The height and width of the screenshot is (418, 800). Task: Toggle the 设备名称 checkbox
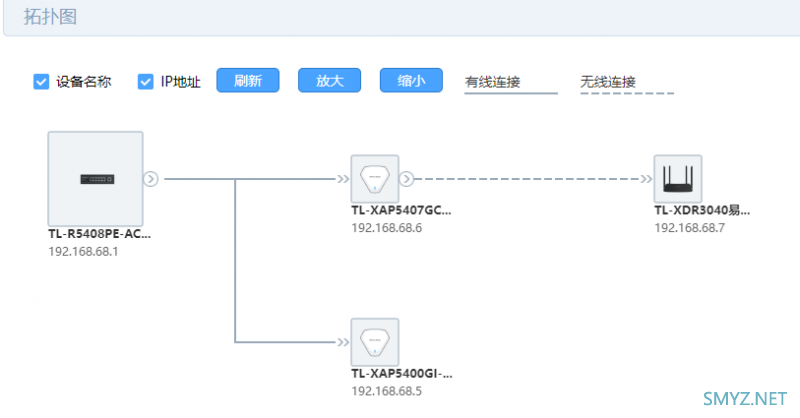tap(41, 82)
